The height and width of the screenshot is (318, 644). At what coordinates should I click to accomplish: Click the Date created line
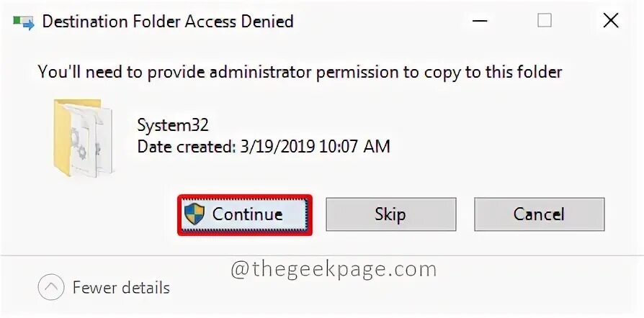click(263, 147)
